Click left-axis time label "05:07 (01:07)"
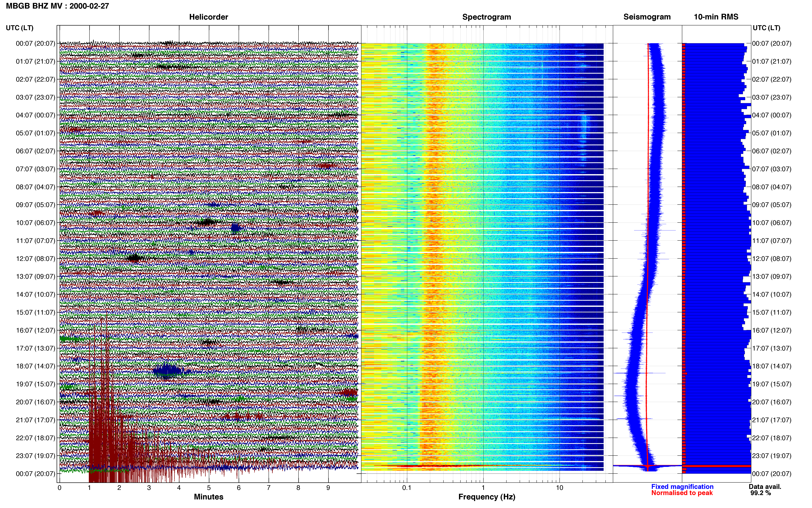 coord(36,133)
